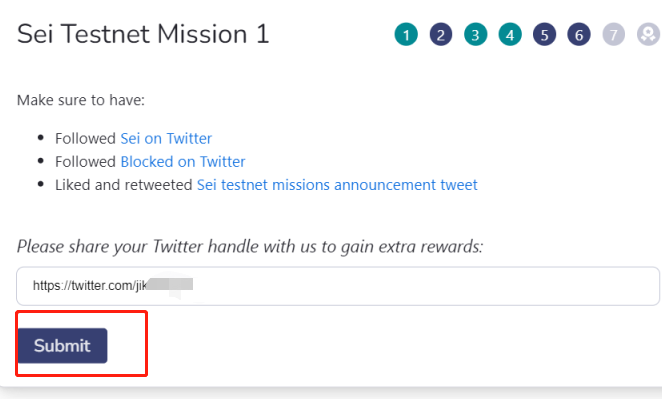This screenshot has width=662, height=399.
Task: Select the greyed-out step 7 circle
Action: click(613, 34)
